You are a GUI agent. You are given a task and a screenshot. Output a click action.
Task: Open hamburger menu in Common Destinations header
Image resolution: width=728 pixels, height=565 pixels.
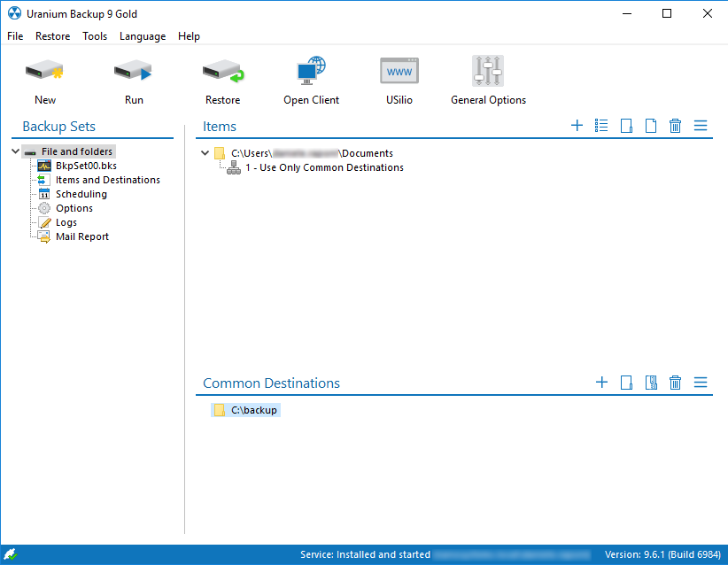701,383
